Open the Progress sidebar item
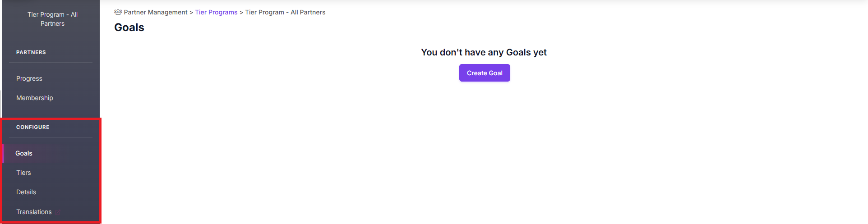 click(29, 78)
